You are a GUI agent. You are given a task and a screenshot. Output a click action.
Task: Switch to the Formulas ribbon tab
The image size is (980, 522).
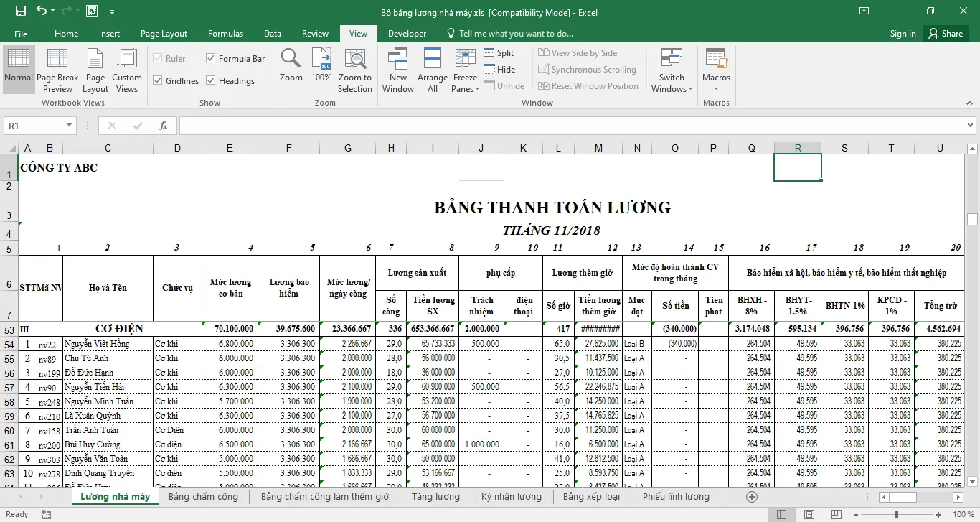(225, 34)
